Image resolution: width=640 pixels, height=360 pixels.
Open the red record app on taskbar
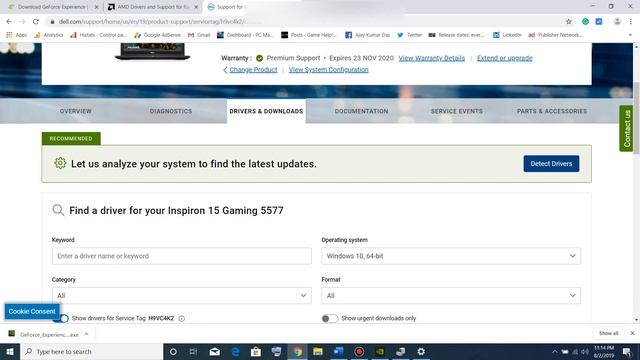359,351
